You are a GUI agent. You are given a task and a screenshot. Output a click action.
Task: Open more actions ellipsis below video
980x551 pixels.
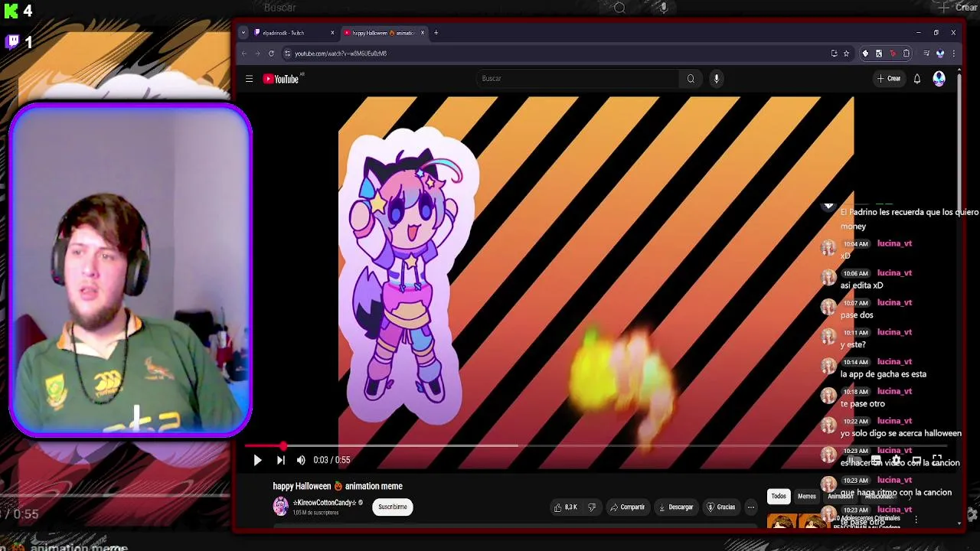[x=751, y=507]
